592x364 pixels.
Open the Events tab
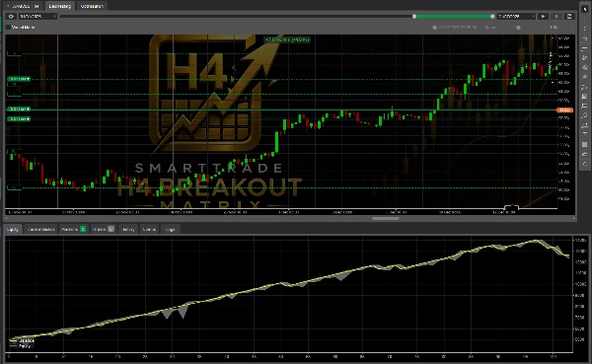pyautogui.click(x=149, y=229)
